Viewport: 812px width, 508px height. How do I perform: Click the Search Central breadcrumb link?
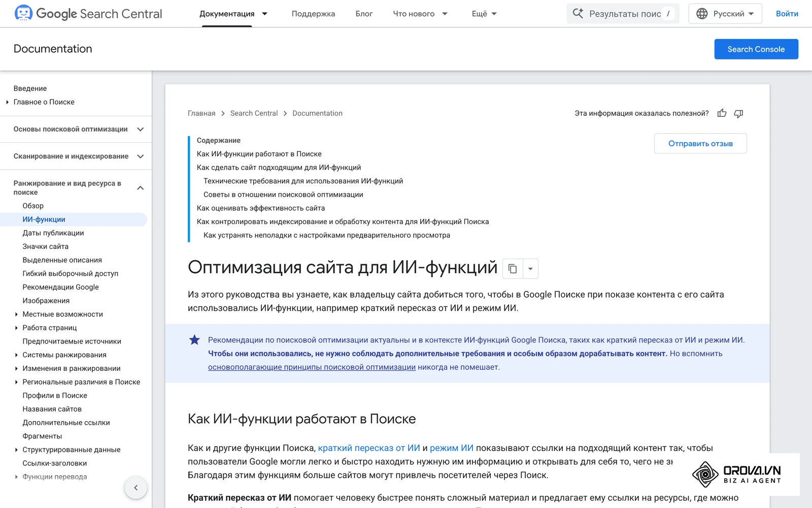pyautogui.click(x=254, y=113)
